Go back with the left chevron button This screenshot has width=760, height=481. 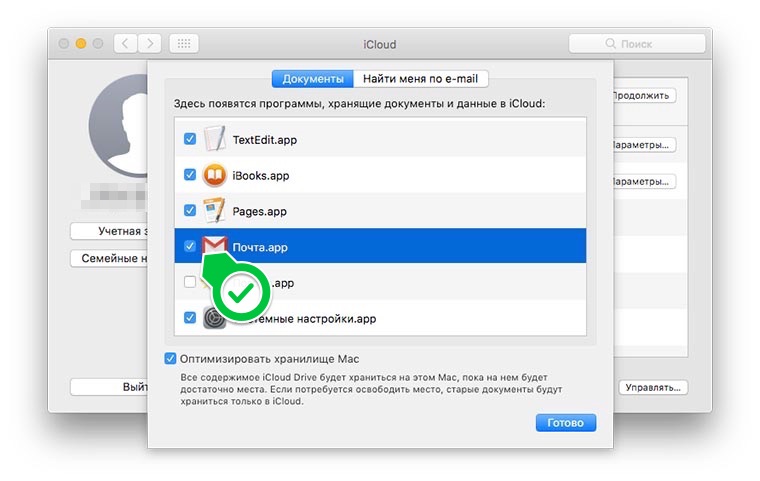(126, 44)
